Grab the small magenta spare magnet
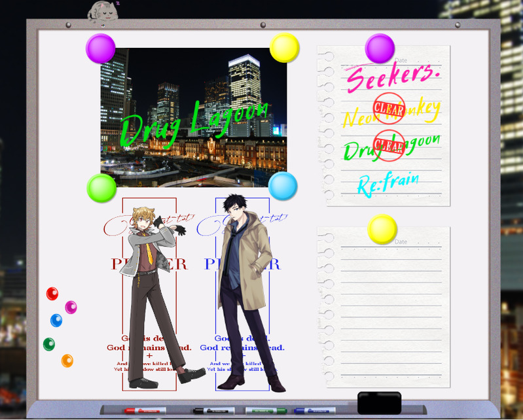Screen dimensions: 523x420 coord(71,307)
